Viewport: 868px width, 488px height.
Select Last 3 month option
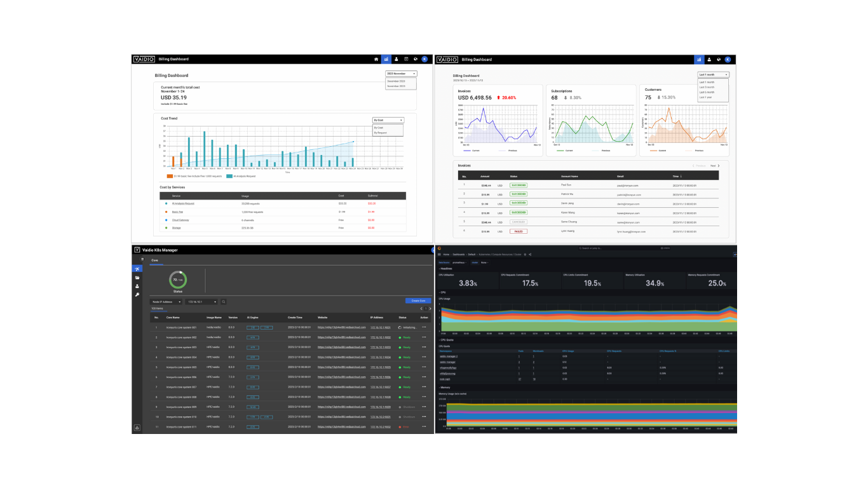click(x=707, y=87)
